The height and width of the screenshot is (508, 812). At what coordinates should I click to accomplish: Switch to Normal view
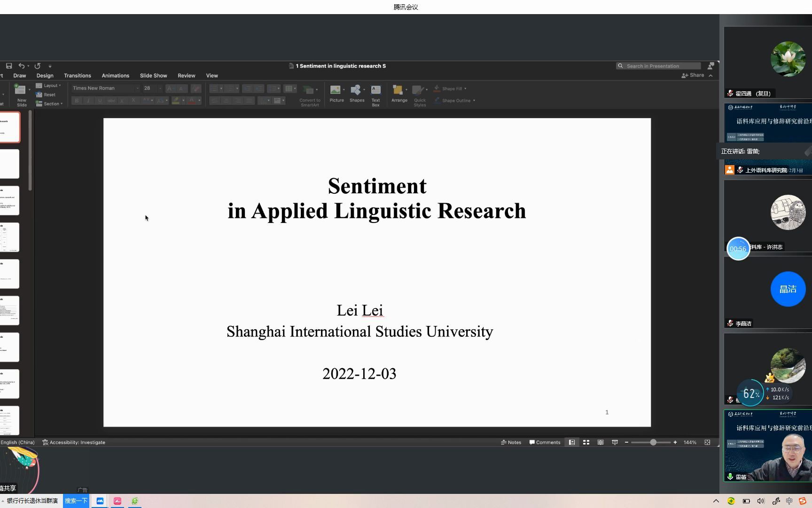[572, 442]
